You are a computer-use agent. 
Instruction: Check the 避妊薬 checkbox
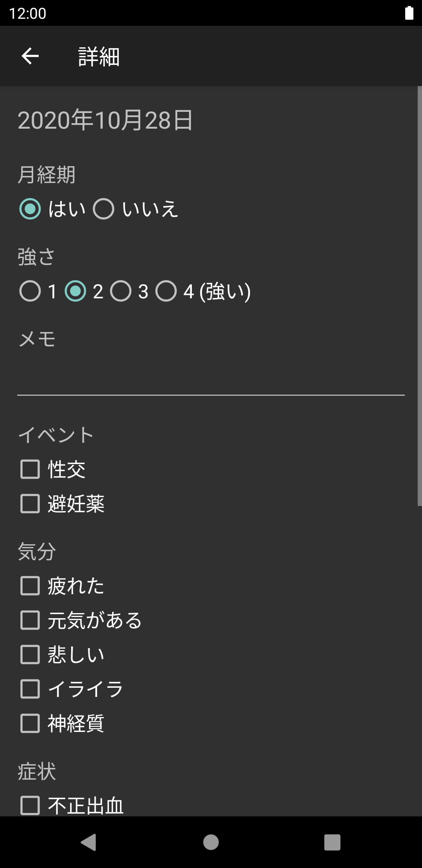coord(30,504)
